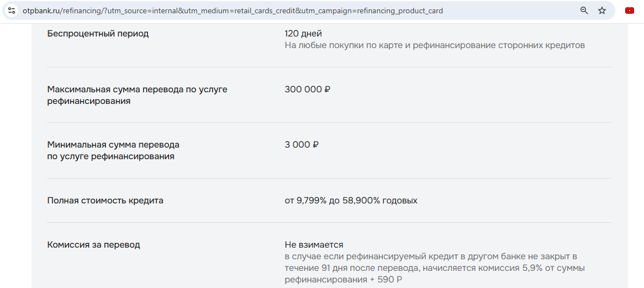Click the "120 дней" value
Screen dimensions: 644x288
pyautogui.click(x=303, y=34)
